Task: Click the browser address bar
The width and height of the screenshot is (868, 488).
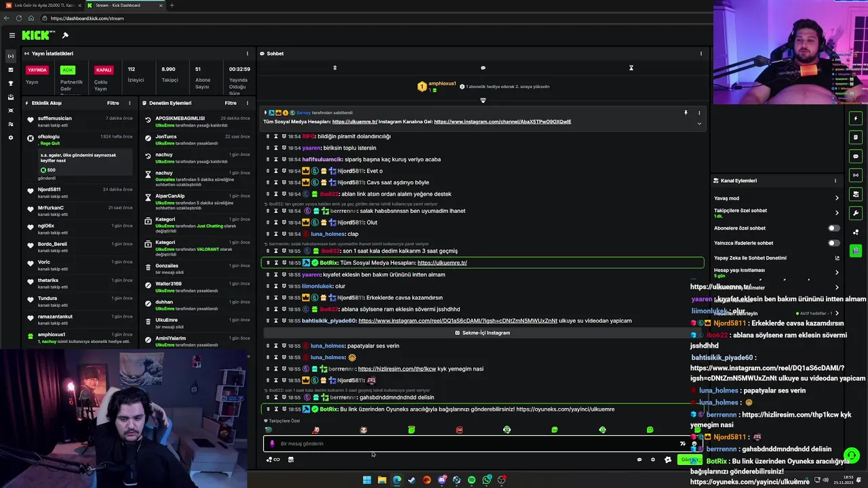Action: point(373,18)
